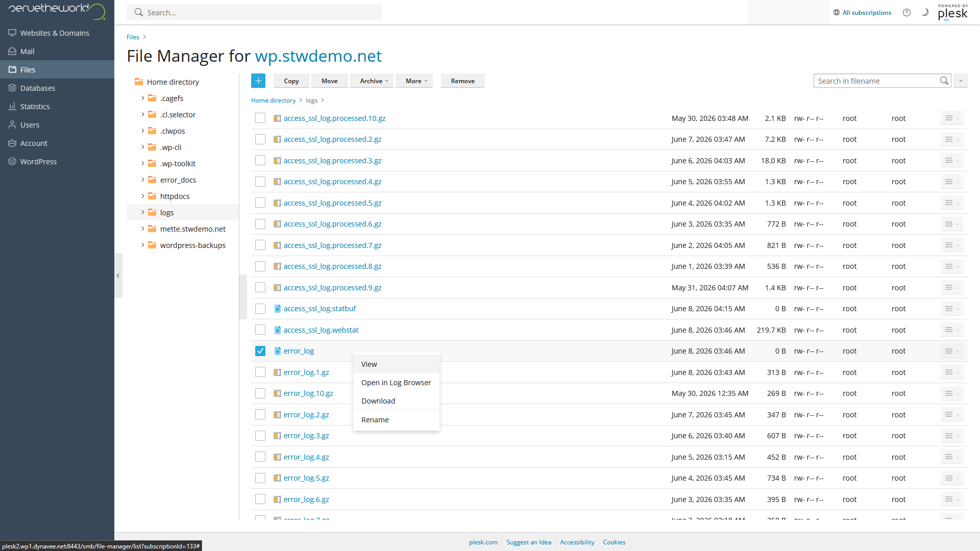Open error_log.2.gz file link
The image size is (980, 551).
click(x=306, y=415)
